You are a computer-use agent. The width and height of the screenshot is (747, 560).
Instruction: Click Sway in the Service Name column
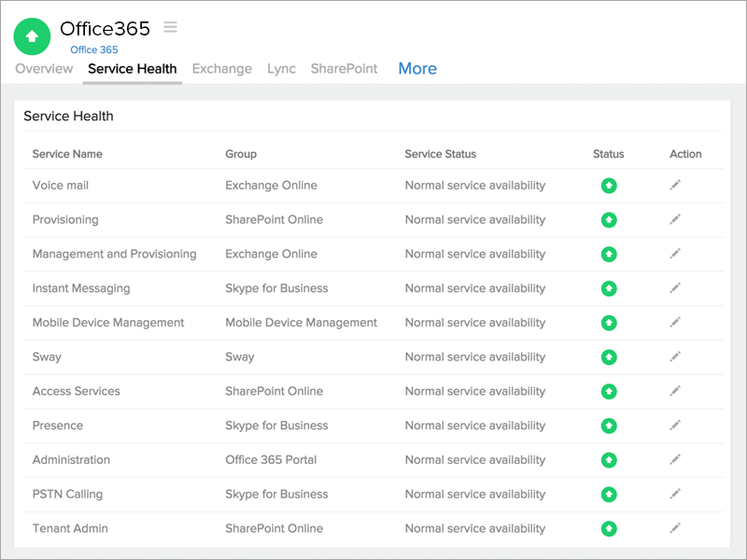click(x=47, y=357)
